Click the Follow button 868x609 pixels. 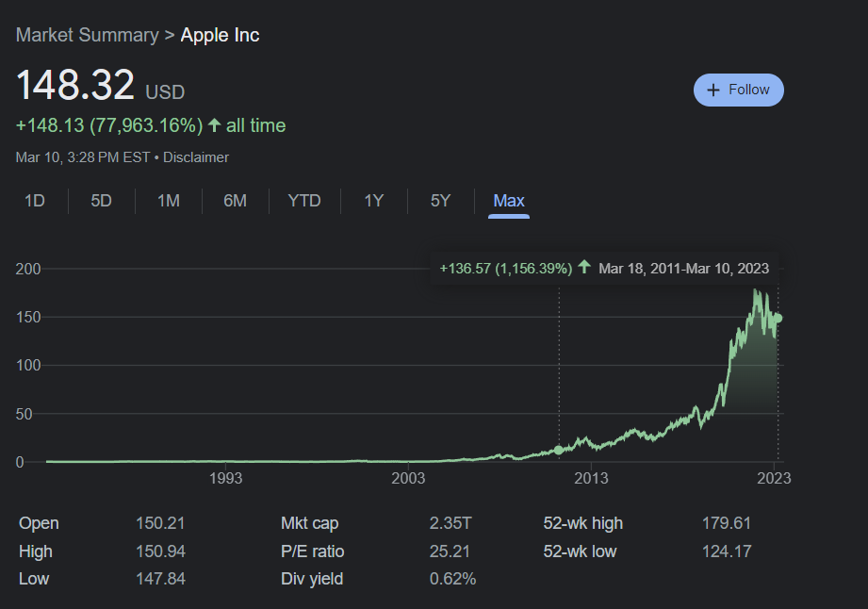pos(739,91)
